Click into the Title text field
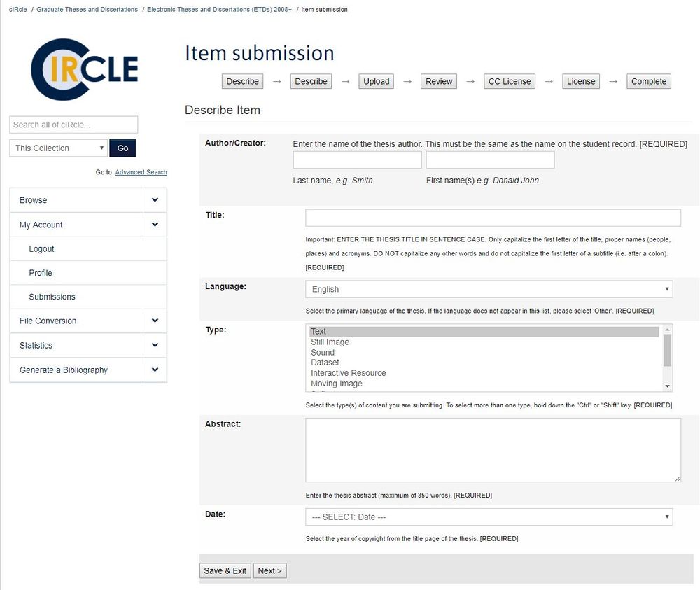The height and width of the screenshot is (590, 700). tap(493, 217)
